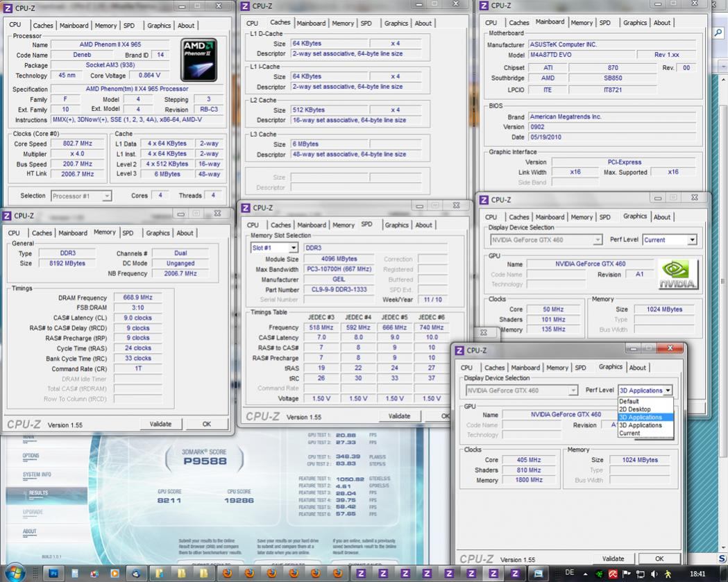The height and width of the screenshot is (582, 728).
Task: Click the GPU Score value 8211
Action: (169, 500)
